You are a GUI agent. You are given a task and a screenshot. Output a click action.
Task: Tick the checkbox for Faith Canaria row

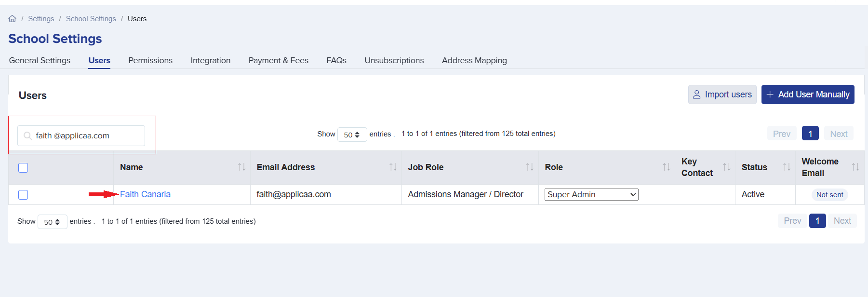pyautogui.click(x=23, y=195)
